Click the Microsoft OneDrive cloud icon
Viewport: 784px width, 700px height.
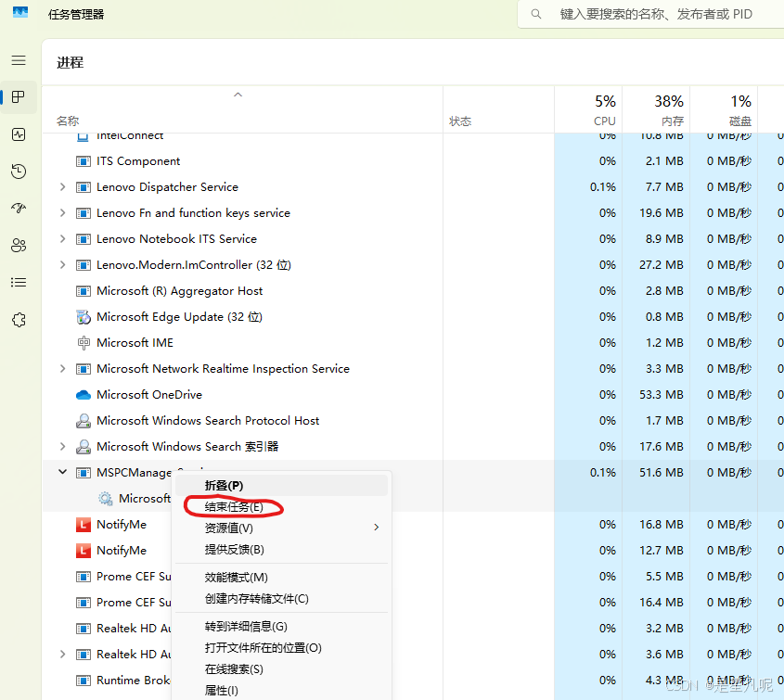83,395
